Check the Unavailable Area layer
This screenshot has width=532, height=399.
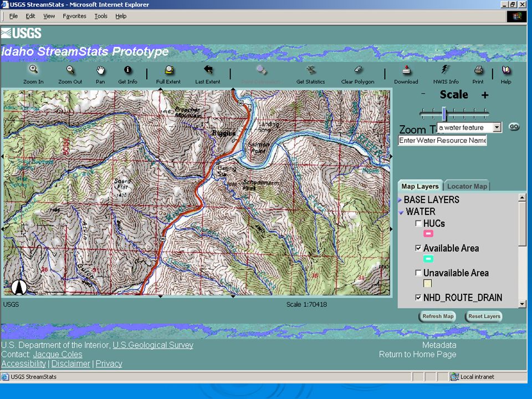pos(418,273)
